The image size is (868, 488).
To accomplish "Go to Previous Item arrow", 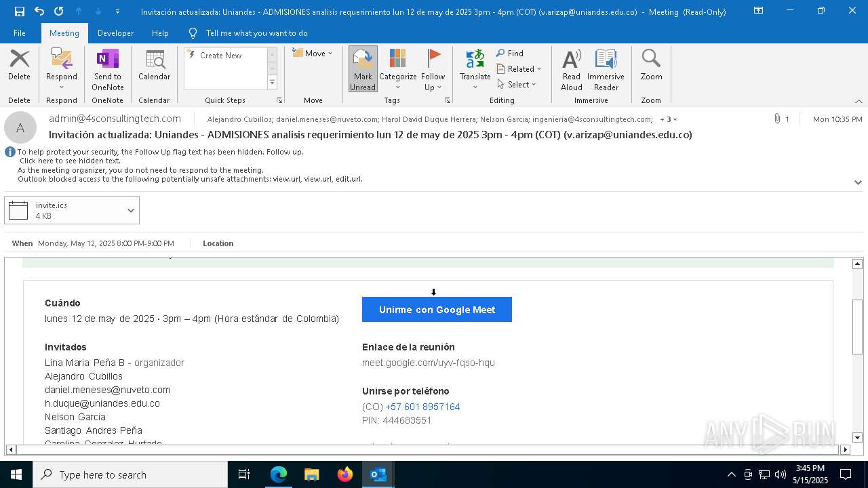I will (x=79, y=12).
